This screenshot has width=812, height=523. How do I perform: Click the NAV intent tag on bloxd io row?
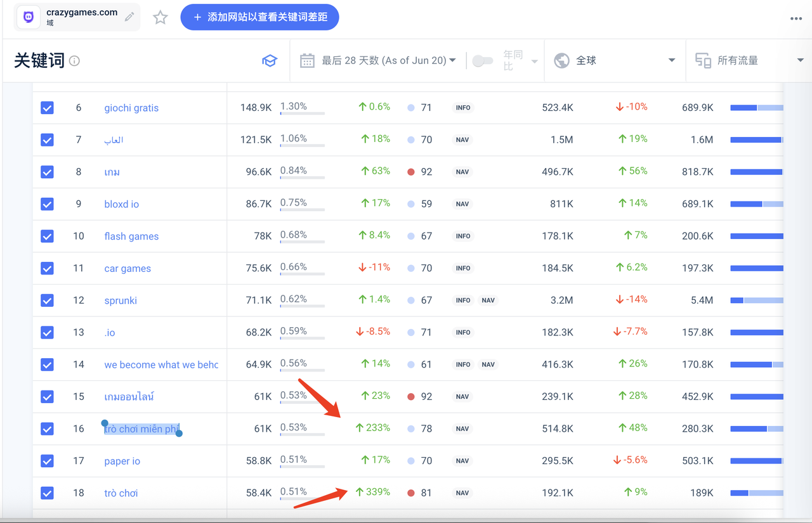point(462,204)
